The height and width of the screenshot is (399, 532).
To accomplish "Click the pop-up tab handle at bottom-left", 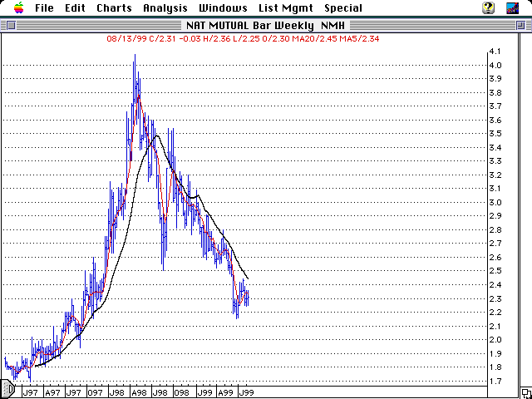I will click(x=7, y=389).
